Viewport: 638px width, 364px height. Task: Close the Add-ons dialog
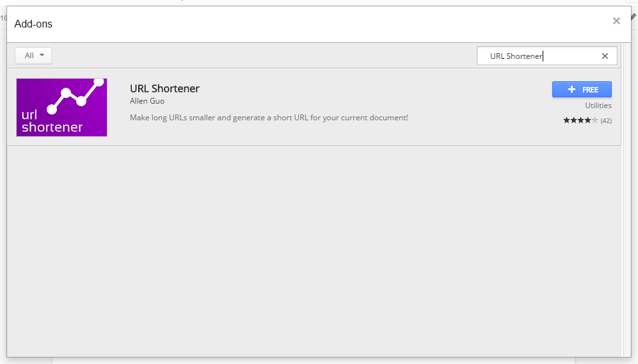point(616,21)
